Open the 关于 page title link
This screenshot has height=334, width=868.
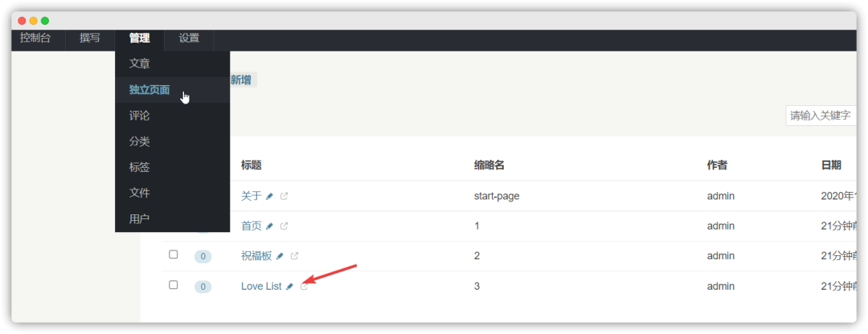[x=252, y=196]
